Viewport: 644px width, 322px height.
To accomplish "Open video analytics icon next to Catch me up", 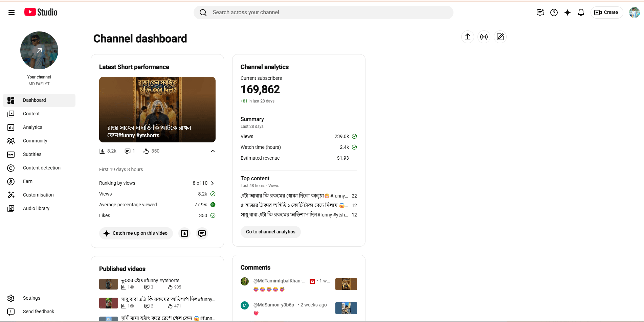I will [x=184, y=233].
